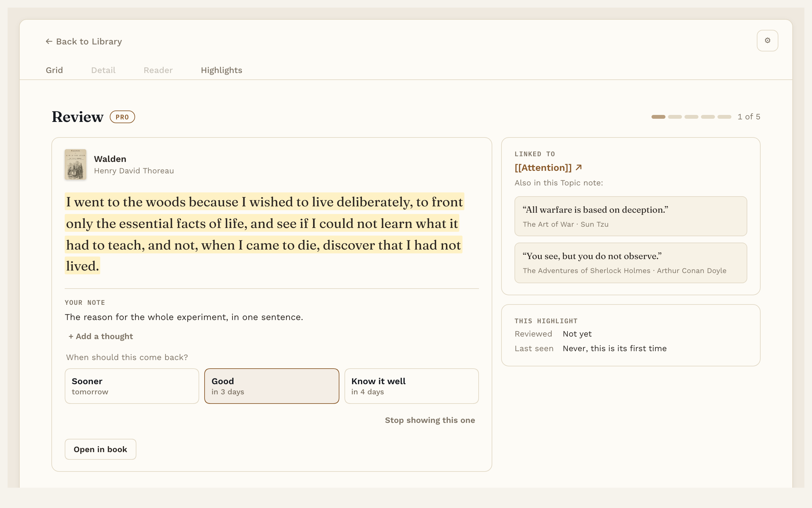Click the note "The reason for the whole experiment"
This screenshot has height=508, width=812.
coord(184,317)
